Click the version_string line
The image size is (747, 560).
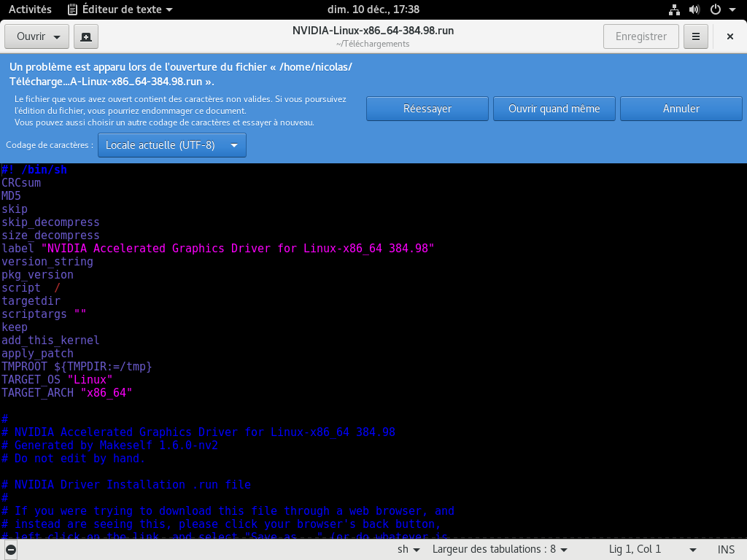point(47,262)
